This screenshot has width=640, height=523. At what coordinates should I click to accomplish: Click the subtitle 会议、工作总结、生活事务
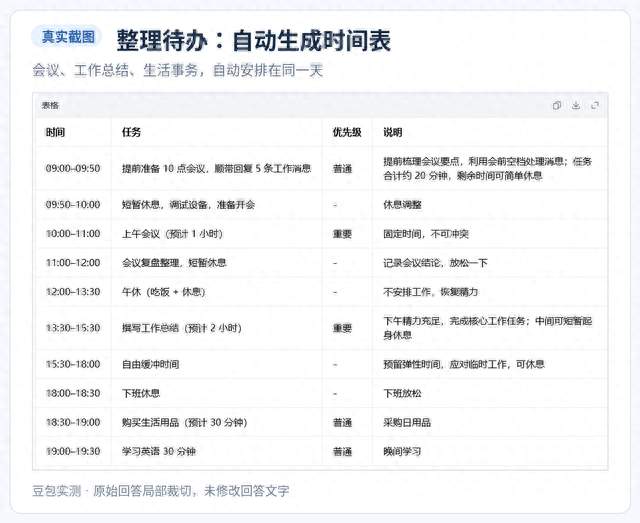[x=115, y=70]
